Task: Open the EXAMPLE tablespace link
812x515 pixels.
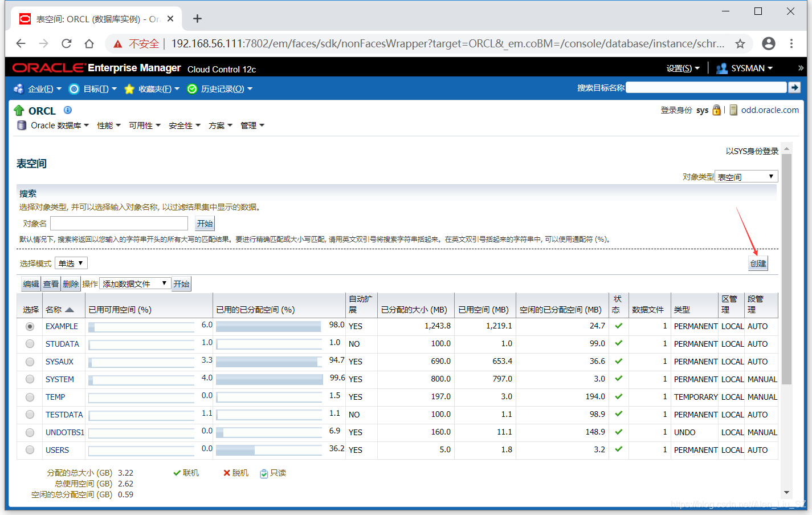Action: (62, 326)
